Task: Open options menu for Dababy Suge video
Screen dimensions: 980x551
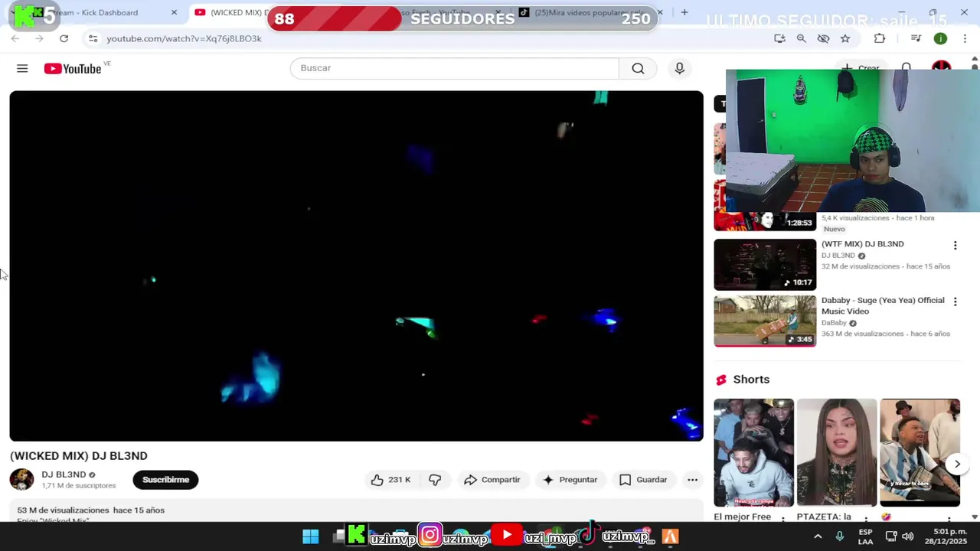Action: (955, 302)
